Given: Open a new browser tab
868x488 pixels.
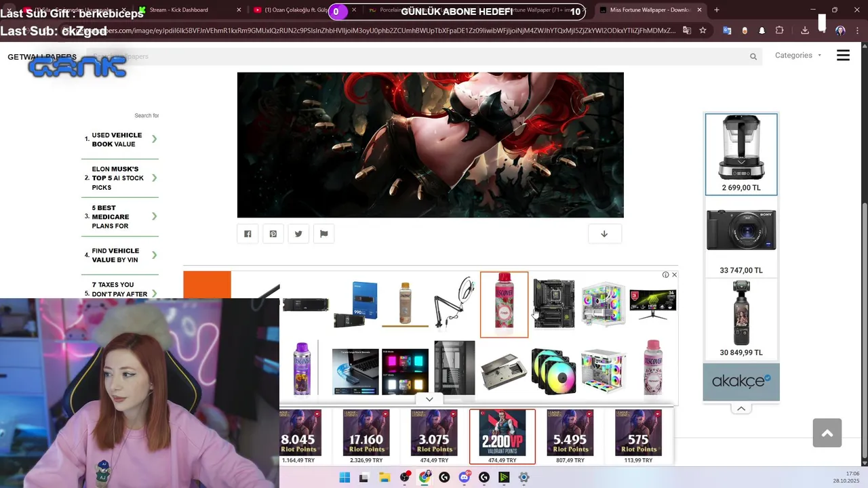Looking at the screenshot, I should [x=717, y=10].
